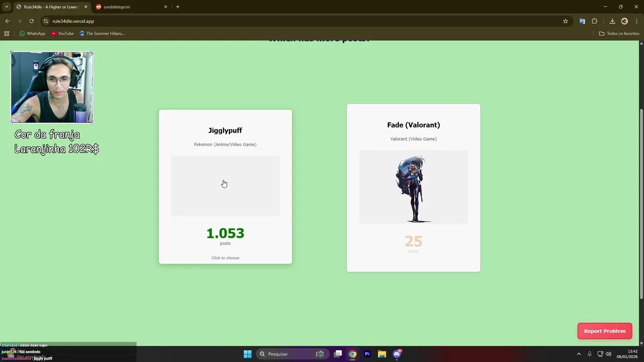Open the network tray icon
This screenshot has width=644, height=362.
pos(600,354)
